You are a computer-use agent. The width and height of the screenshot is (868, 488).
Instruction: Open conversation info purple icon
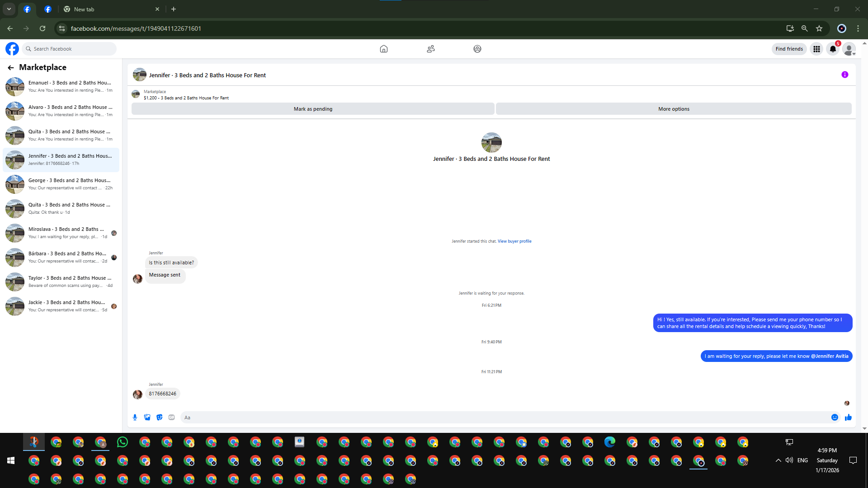click(x=844, y=75)
